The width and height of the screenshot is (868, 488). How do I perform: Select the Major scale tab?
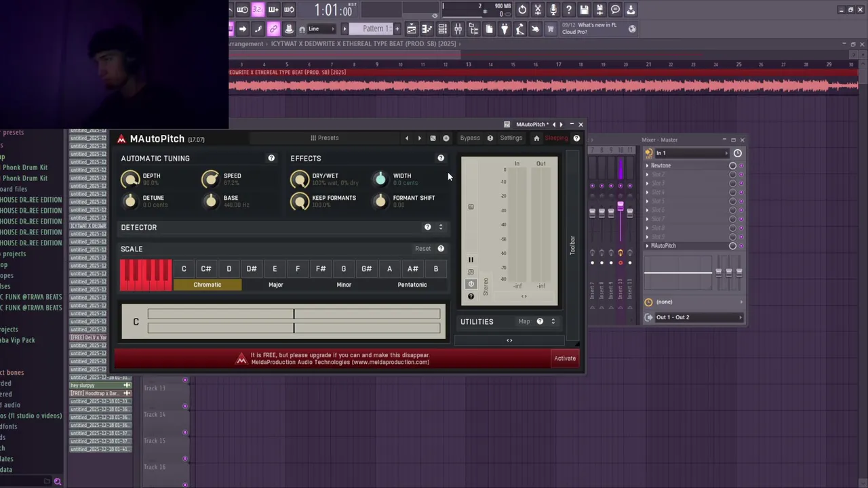(x=275, y=285)
